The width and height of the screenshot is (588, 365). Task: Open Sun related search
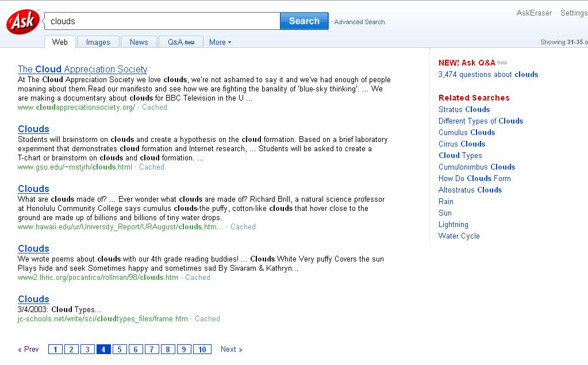[x=445, y=213]
